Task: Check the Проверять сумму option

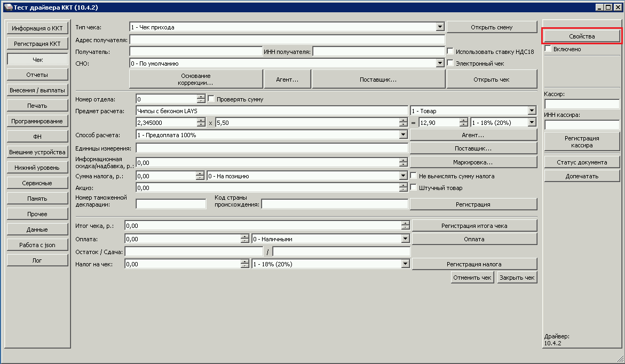Action: click(x=211, y=99)
